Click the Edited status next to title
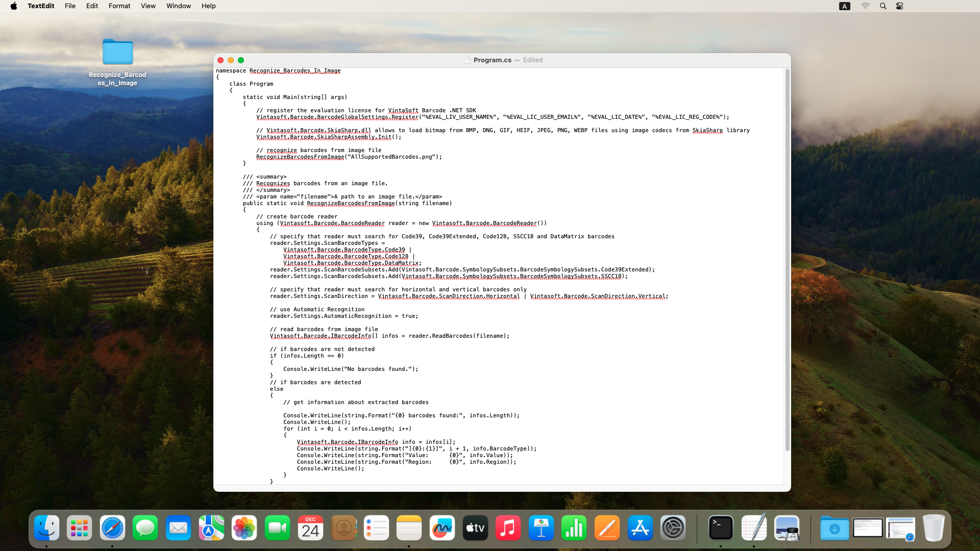 [532, 60]
